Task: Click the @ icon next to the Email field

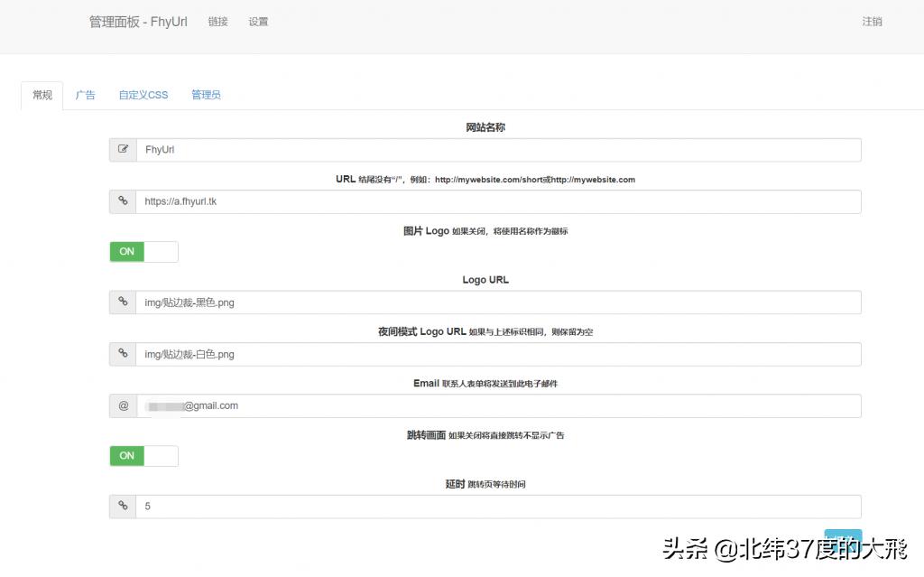Action: tap(123, 405)
